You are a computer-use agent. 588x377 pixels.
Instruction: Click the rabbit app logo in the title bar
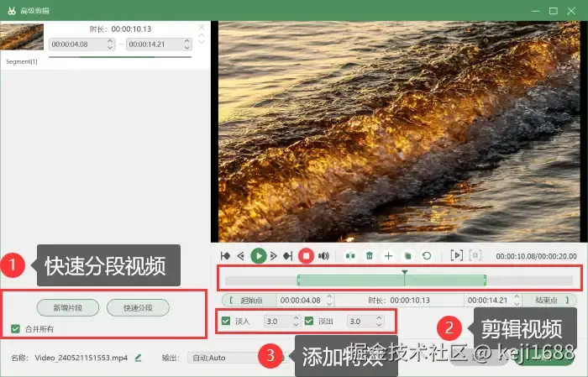12,10
